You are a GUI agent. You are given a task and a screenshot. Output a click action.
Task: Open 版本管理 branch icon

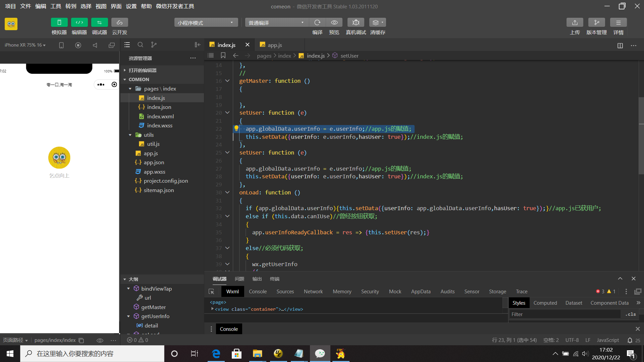pyautogui.click(x=596, y=22)
